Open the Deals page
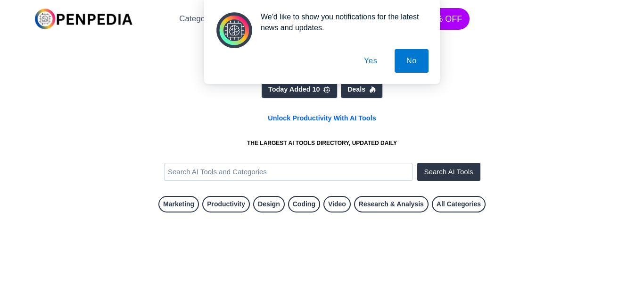Viewport: 644px width, 297px height. click(x=362, y=89)
